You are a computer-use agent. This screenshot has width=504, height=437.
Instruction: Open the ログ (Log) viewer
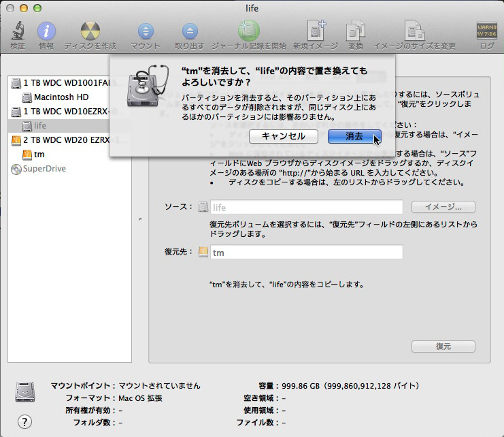pos(487,31)
